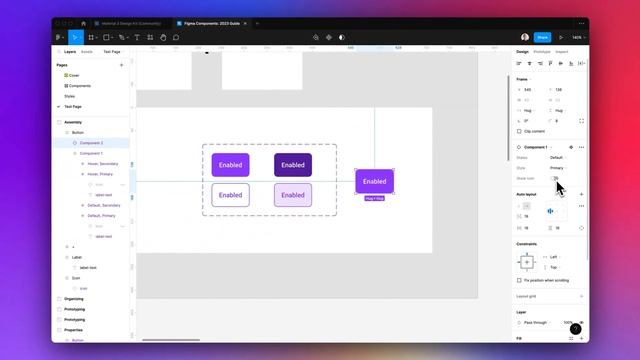
Task: Select the Rectangle shape tool
Action: 106,37
